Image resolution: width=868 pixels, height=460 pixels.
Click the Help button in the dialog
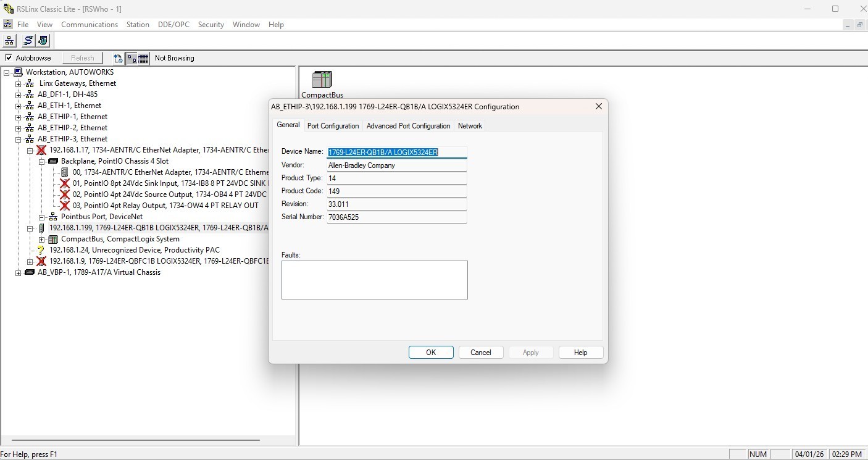click(580, 353)
